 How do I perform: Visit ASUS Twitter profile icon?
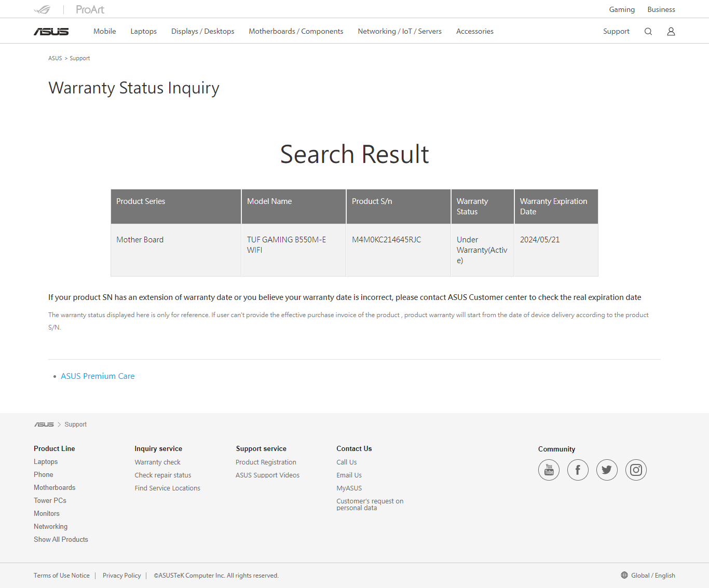point(607,470)
